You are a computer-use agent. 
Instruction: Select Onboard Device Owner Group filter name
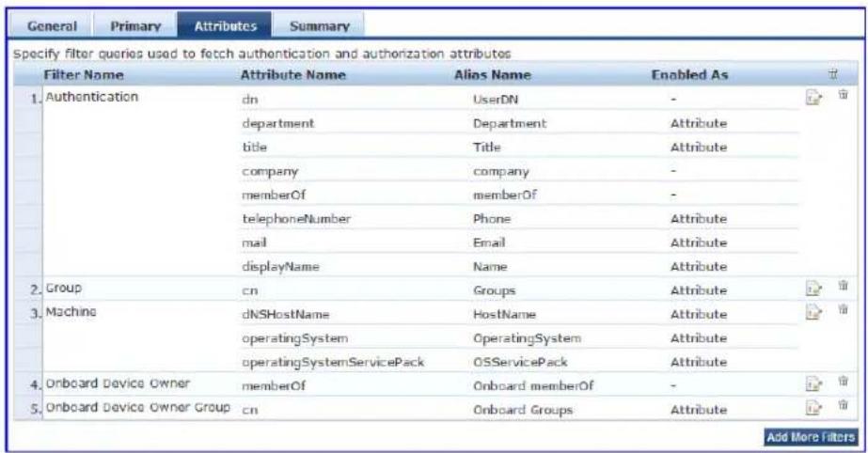(x=138, y=407)
